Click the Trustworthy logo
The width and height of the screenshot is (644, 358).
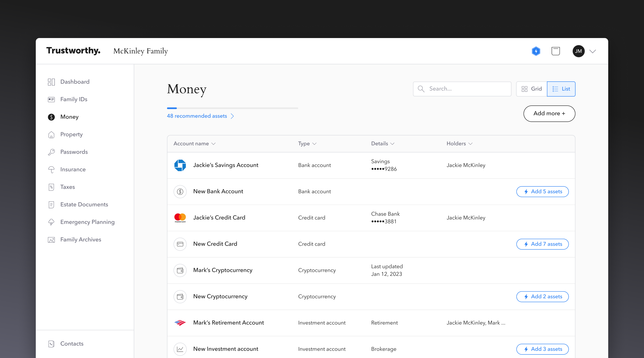tap(73, 51)
